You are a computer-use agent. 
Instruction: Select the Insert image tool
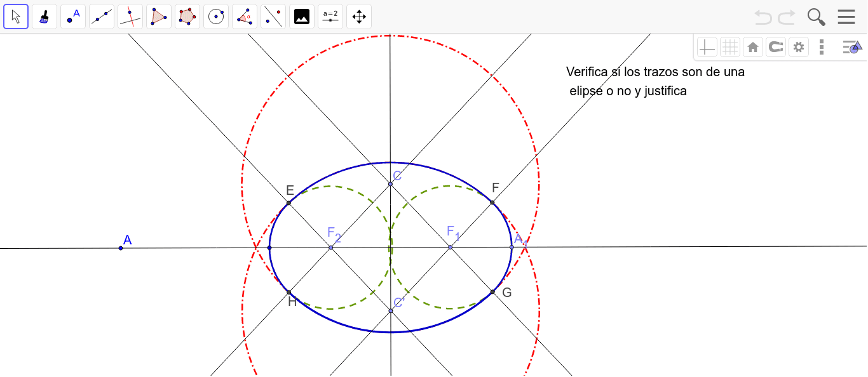pyautogui.click(x=302, y=17)
